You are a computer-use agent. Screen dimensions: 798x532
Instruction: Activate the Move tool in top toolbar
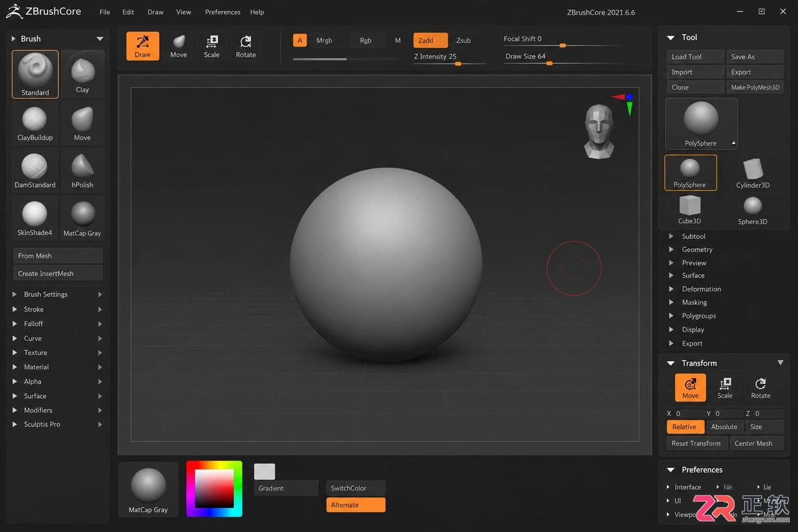[x=178, y=46]
